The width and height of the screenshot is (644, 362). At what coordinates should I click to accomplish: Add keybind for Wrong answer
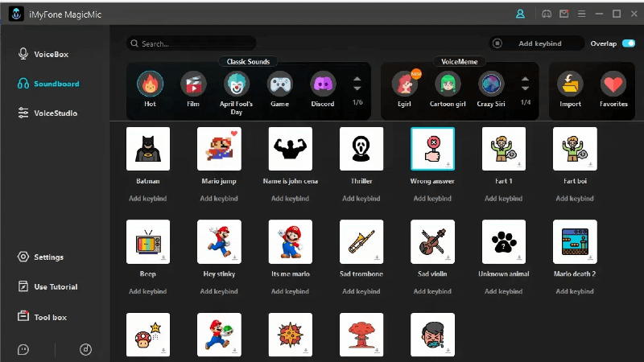pyautogui.click(x=432, y=198)
